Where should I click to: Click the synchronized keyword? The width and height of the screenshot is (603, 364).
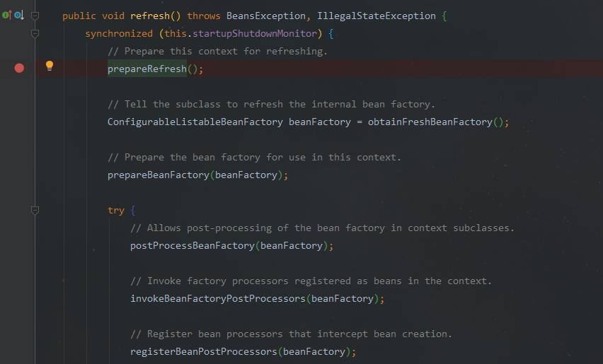(x=119, y=34)
